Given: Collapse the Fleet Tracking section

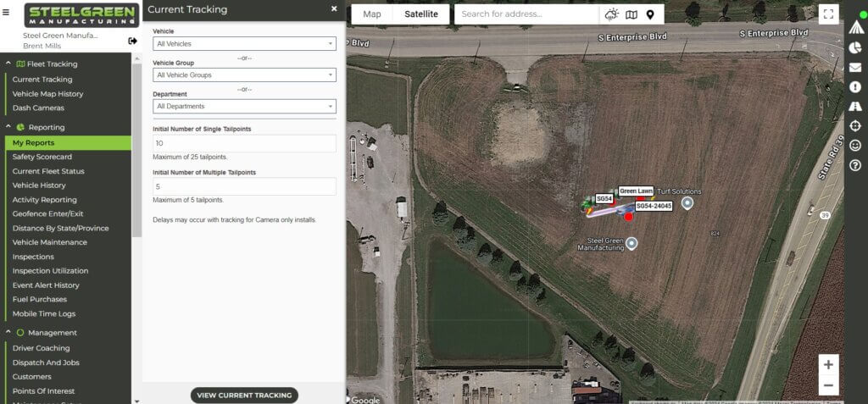Looking at the screenshot, I should [x=8, y=64].
